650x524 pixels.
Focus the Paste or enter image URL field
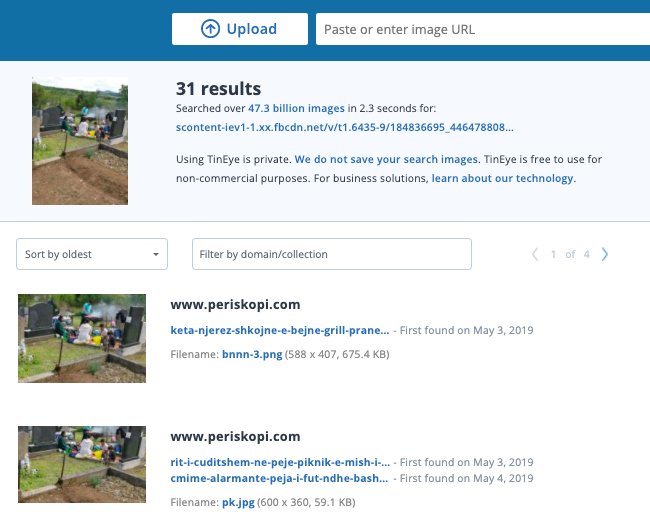coord(483,29)
